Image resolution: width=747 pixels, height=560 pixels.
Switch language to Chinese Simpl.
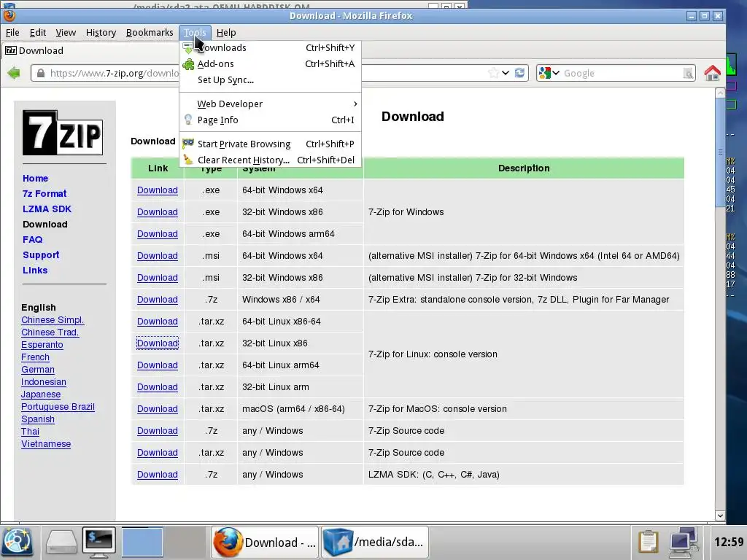point(53,320)
